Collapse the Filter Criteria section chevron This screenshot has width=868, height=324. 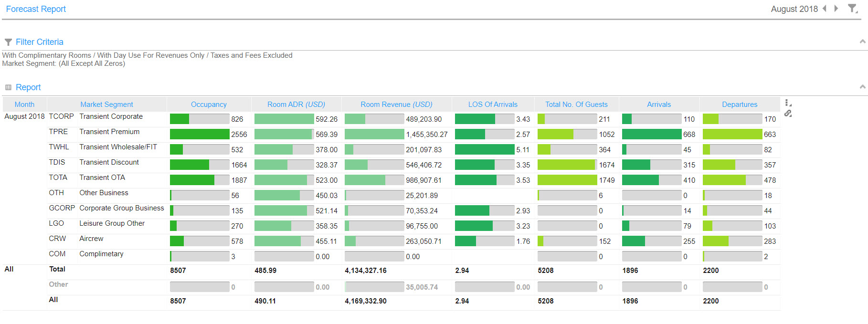[x=862, y=42]
